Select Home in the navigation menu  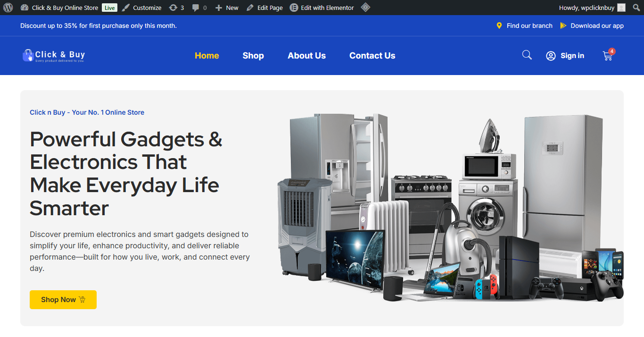click(x=206, y=56)
